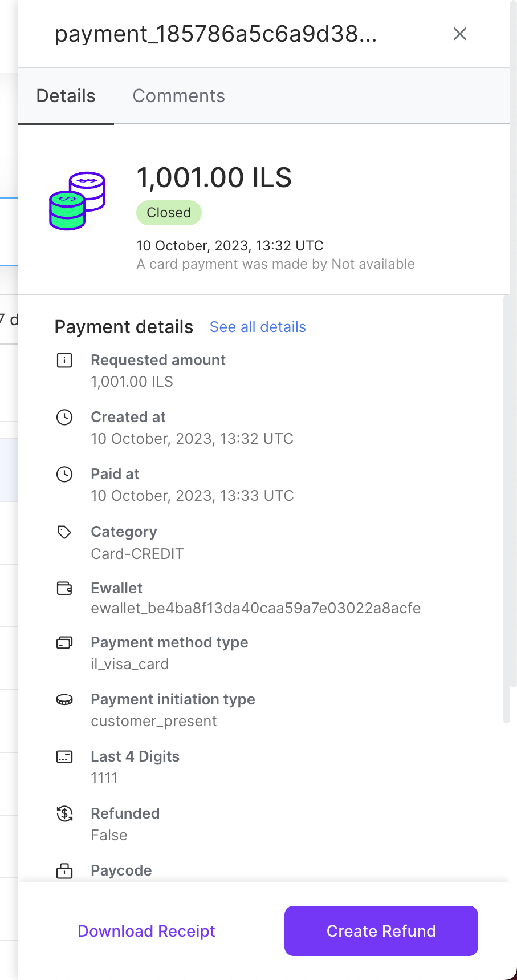Image resolution: width=517 pixels, height=980 pixels.
Task: Click the clock icon beside Created at
Action: click(x=64, y=418)
